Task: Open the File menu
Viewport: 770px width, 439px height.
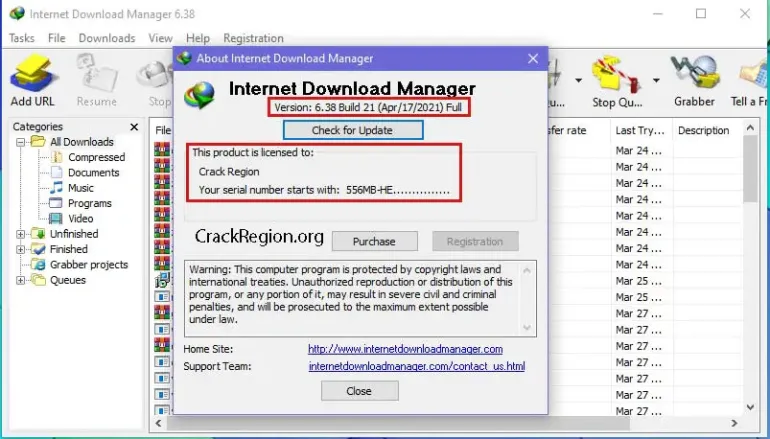Action: tap(56, 38)
